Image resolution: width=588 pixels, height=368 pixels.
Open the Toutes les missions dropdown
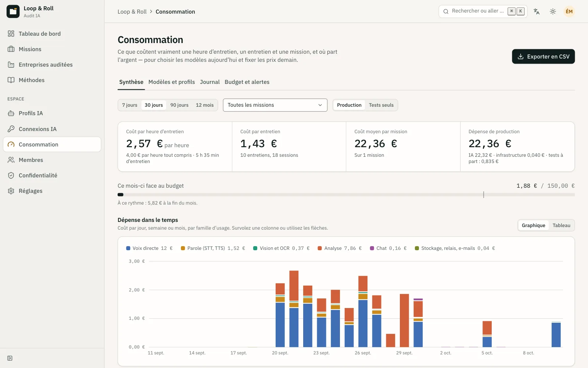tap(275, 105)
